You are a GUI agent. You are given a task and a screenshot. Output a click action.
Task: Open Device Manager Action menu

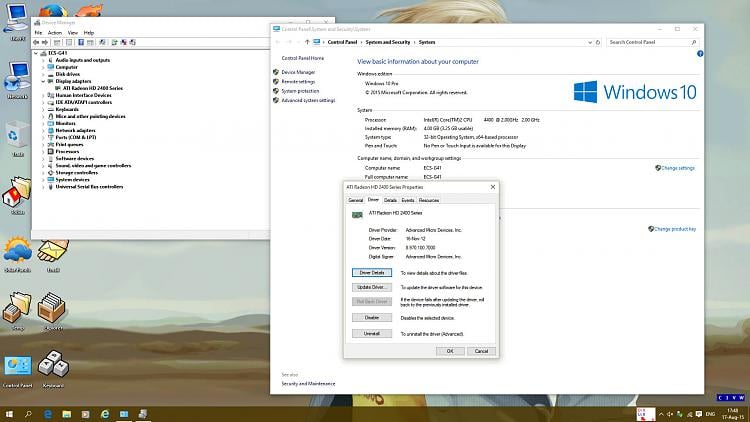pyautogui.click(x=55, y=33)
